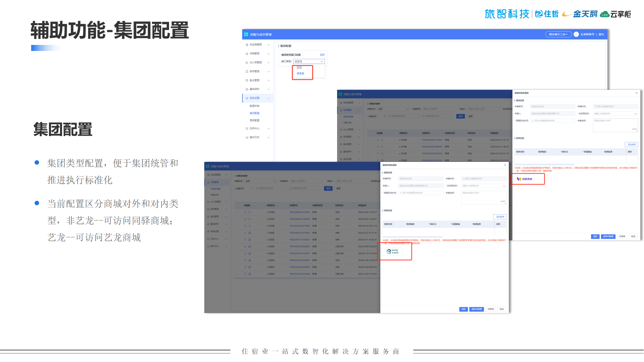Open the 酒店演示三店 hotel selector
Viewport: 644px width, 362px height.
tap(558, 35)
